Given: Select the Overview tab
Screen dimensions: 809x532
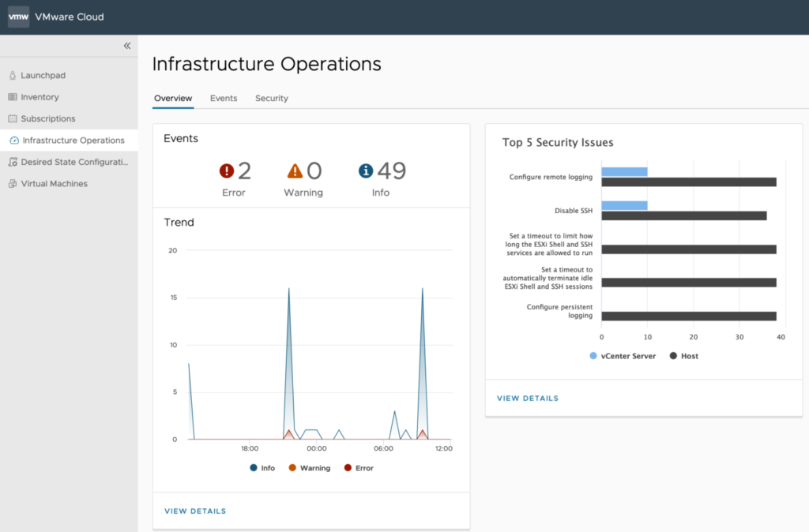Looking at the screenshot, I should (x=173, y=99).
